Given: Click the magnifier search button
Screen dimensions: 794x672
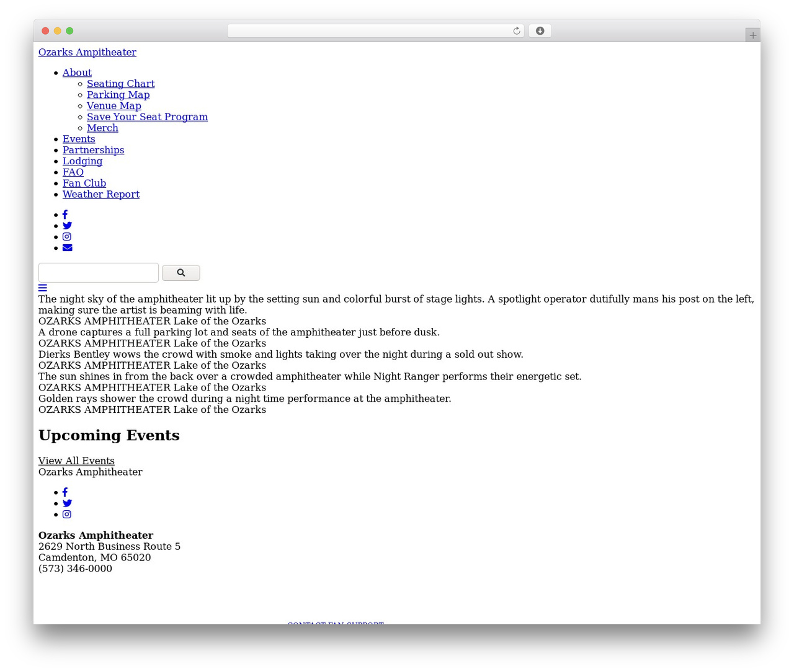Looking at the screenshot, I should 181,273.
